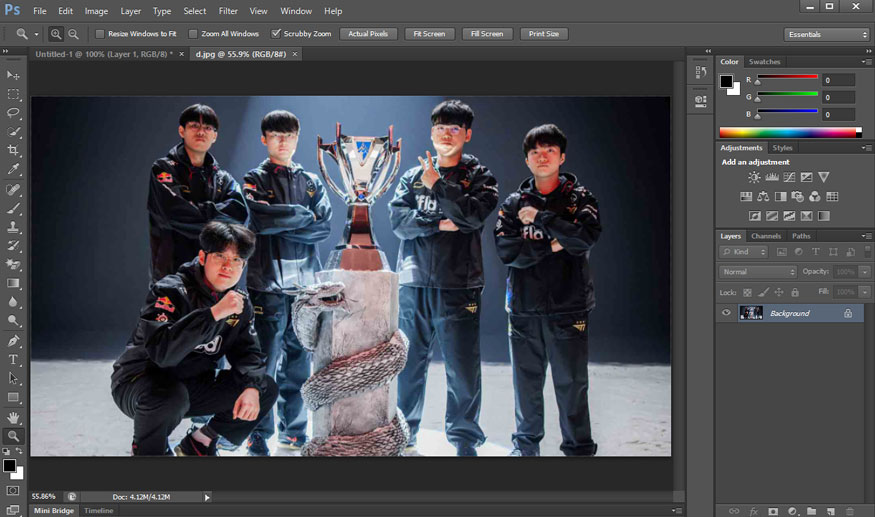Choose Zoom In mode in options bar

tap(56, 34)
